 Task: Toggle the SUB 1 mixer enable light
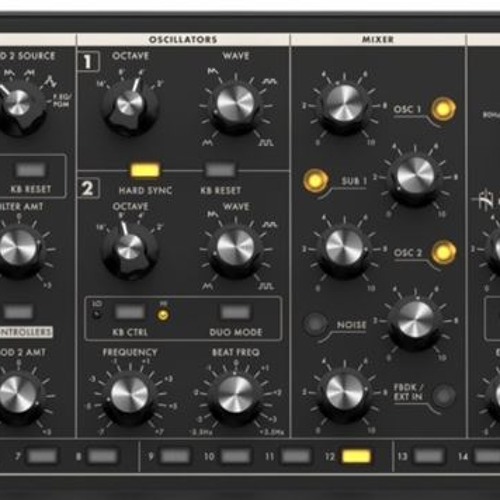coord(315,181)
